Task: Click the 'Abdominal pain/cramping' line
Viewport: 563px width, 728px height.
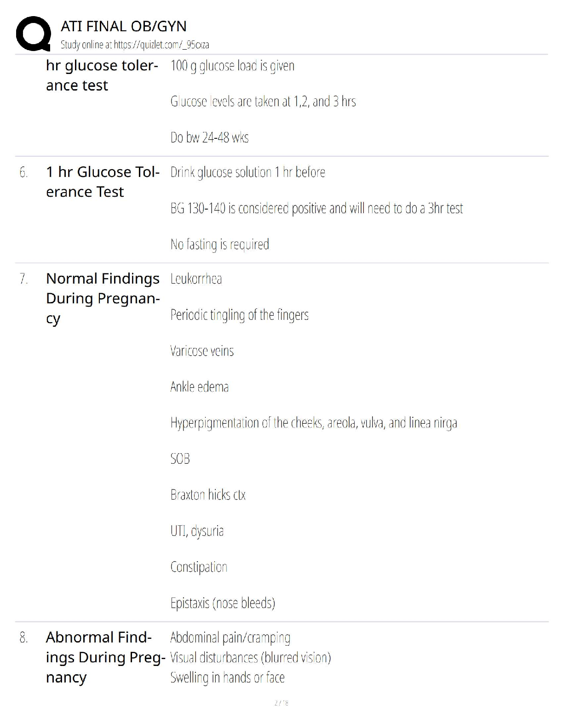Action: pos(230,638)
